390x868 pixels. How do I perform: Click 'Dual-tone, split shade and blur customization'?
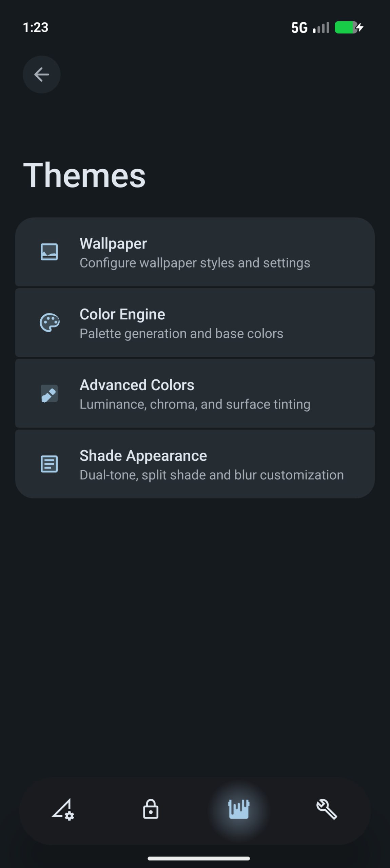[x=212, y=475]
